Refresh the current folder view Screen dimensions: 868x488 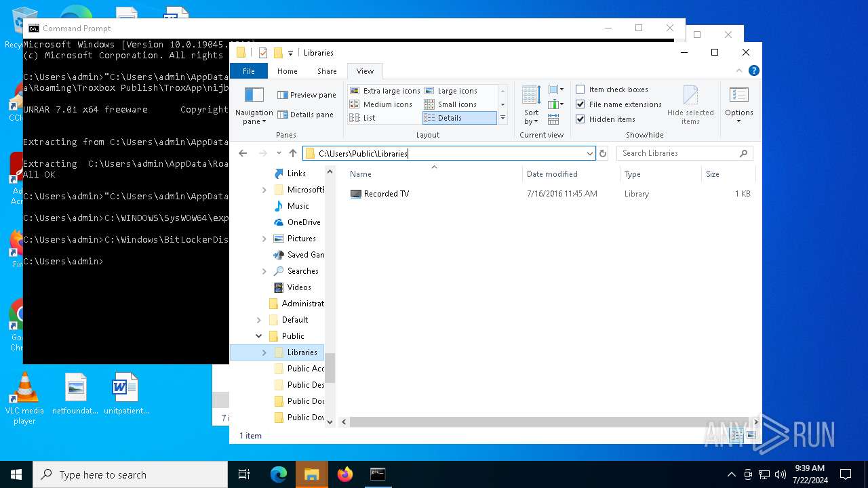(603, 154)
